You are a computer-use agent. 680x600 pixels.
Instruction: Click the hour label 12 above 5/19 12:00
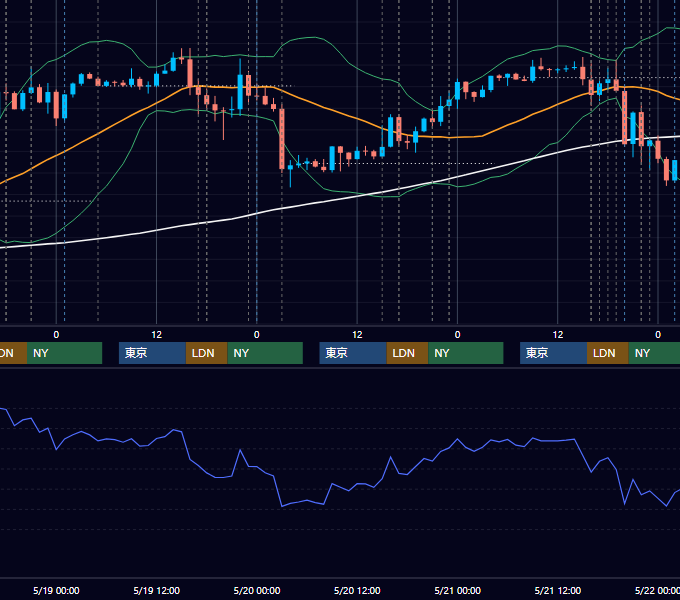[x=157, y=335]
